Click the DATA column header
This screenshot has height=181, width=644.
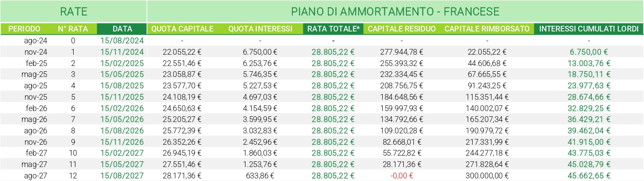click(x=122, y=29)
